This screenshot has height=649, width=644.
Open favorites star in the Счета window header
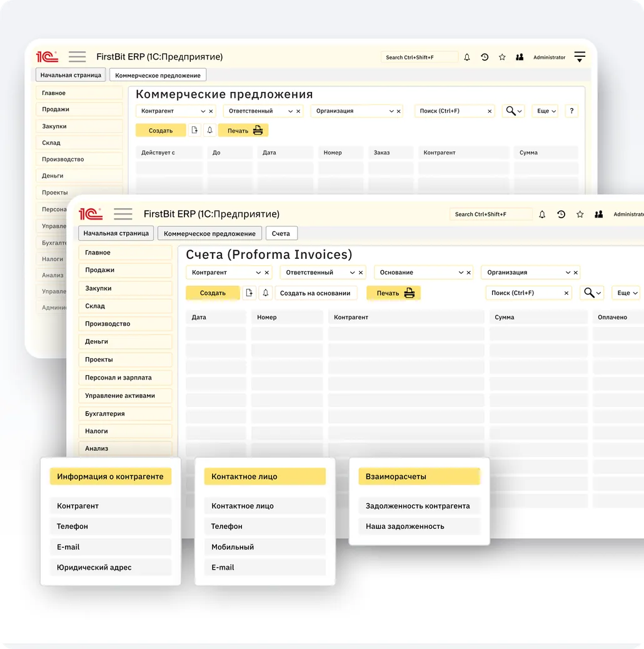click(580, 214)
